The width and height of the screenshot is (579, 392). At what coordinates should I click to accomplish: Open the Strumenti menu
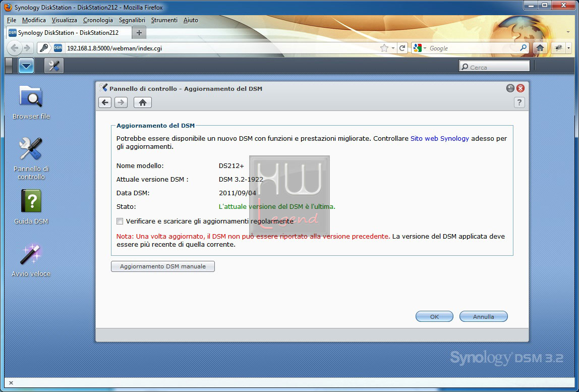pyautogui.click(x=164, y=20)
